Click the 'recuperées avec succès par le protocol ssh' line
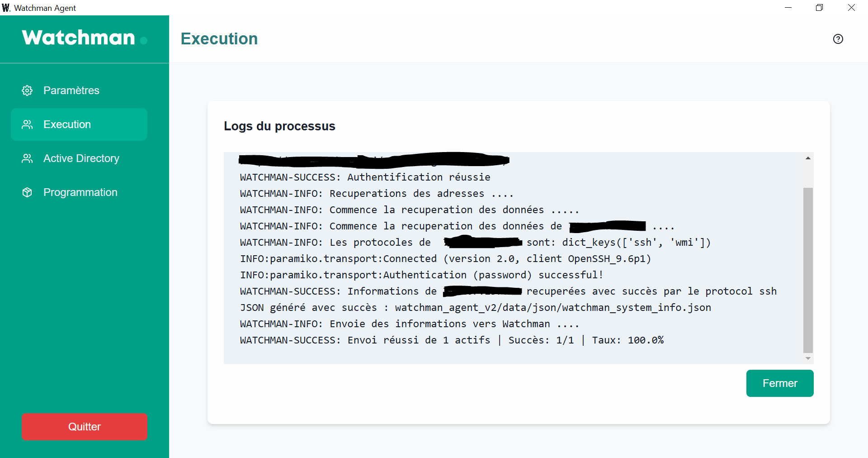Image resolution: width=868 pixels, height=458 pixels. click(509, 291)
